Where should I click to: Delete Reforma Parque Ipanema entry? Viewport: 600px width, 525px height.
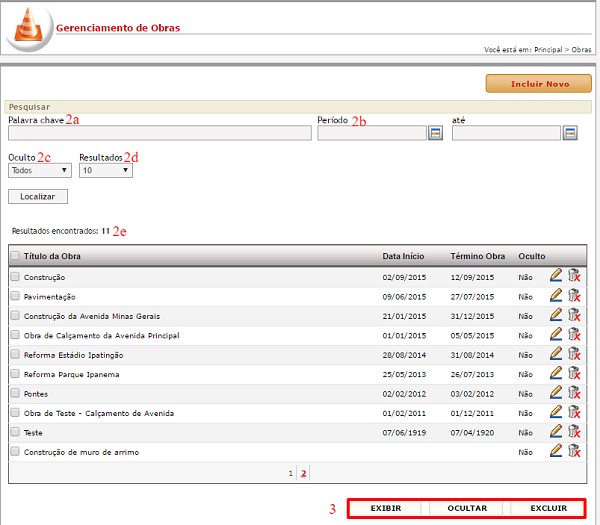(x=574, y=373)
